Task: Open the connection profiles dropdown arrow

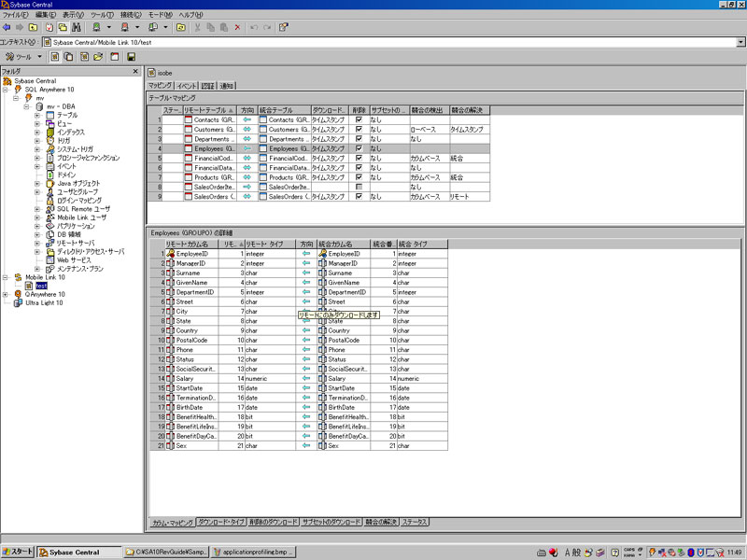Action: [165, 28]
